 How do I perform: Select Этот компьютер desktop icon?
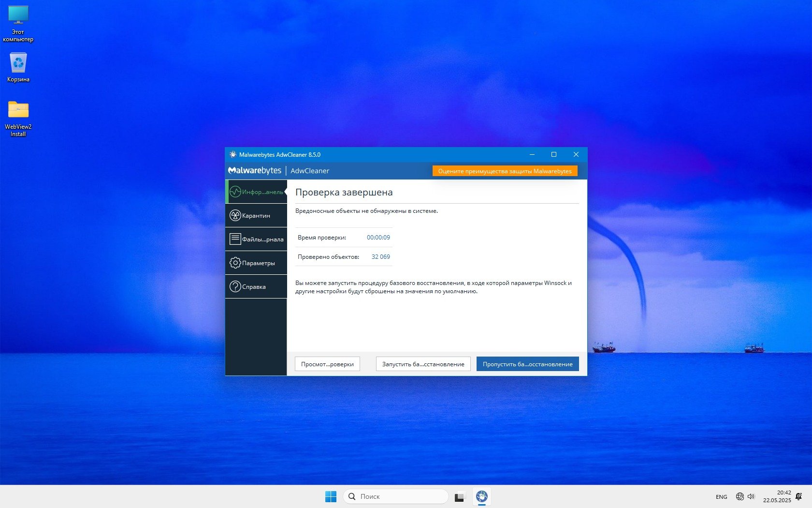coord(18,15)
